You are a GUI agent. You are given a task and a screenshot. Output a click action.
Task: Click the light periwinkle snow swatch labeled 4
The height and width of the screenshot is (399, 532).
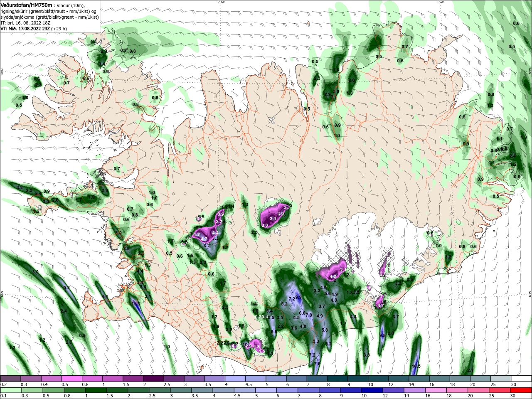click(235, 379)
